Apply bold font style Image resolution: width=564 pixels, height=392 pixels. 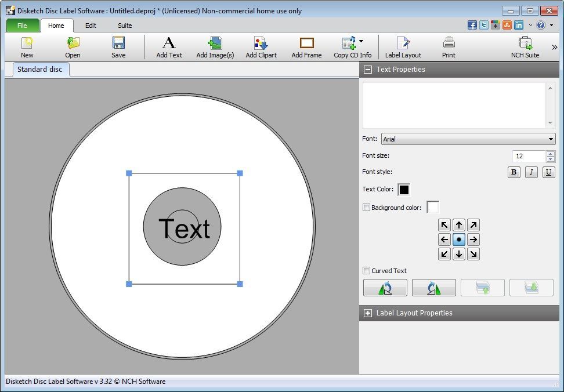[x=514, y=172]
